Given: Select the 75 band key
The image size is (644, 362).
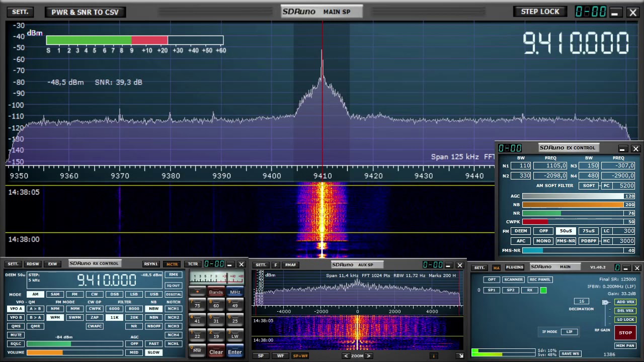Looking at the screenshot, I should coord(197,305).
